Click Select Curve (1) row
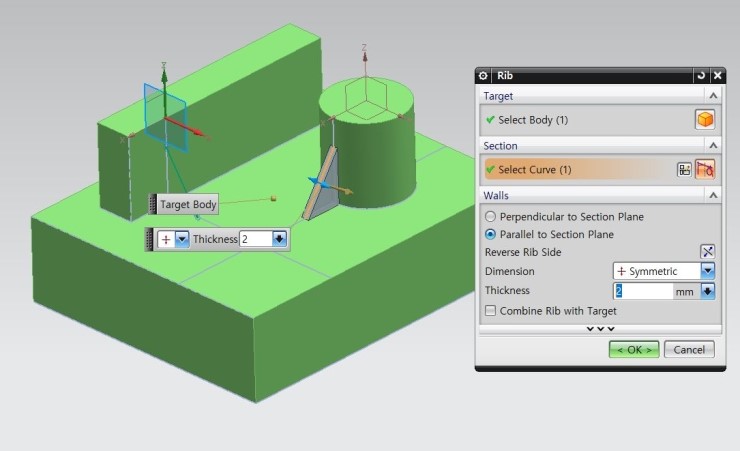 pyautogui.click(x=579, y=169)
